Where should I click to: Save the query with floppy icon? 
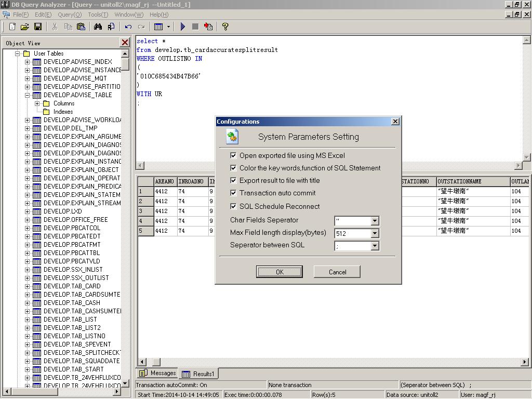pyautogui.click(x=37, y=26)
